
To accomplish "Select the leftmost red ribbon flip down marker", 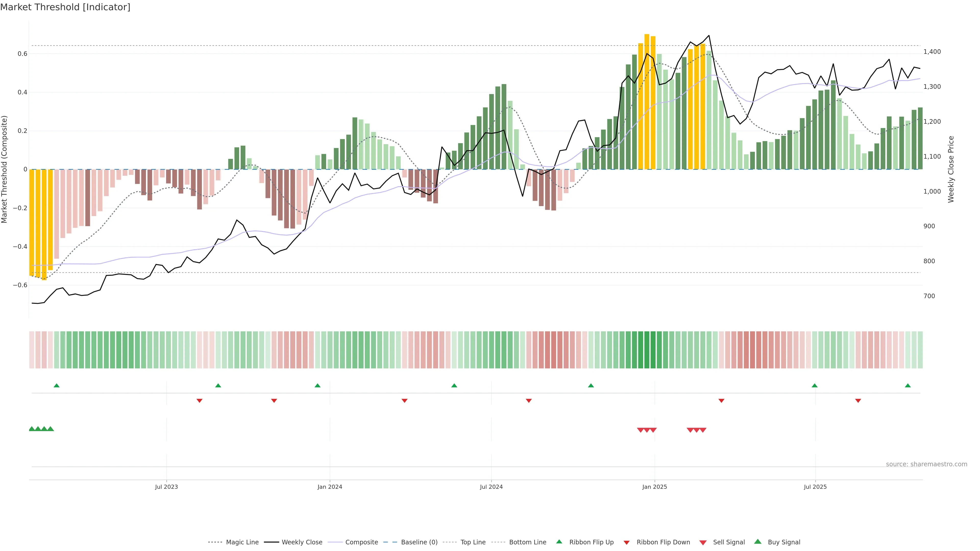I will (199, 400).
